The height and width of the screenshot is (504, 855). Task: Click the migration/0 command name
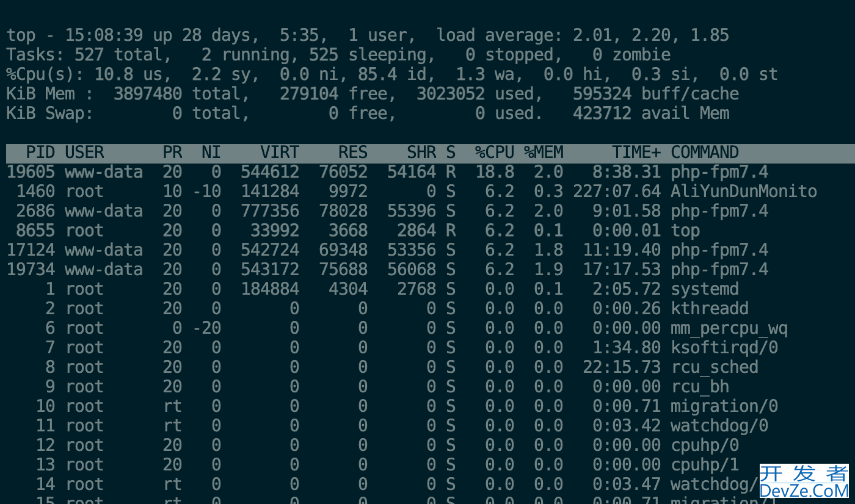coord(724,406)
